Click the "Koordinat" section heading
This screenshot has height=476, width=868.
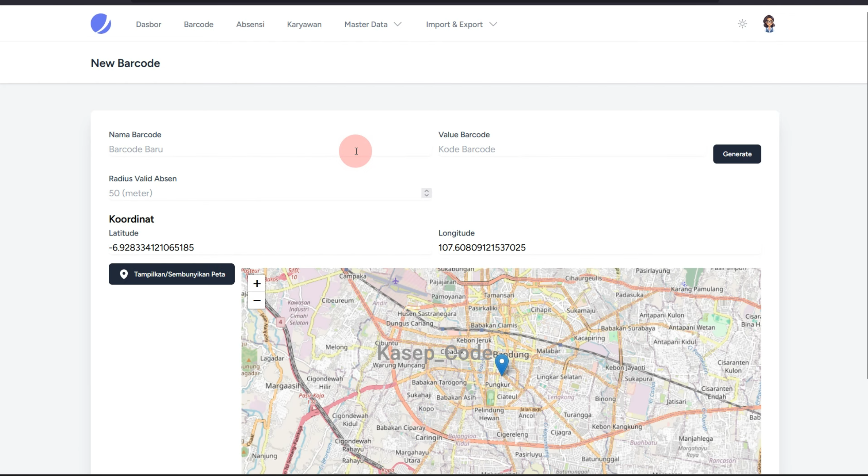tap(131, 219)
